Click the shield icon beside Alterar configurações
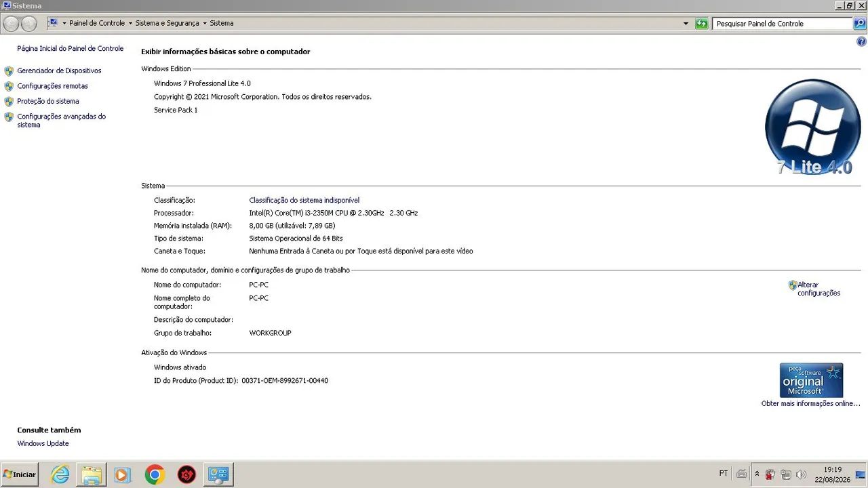This screenshot has height=488, width=868. 793,285
